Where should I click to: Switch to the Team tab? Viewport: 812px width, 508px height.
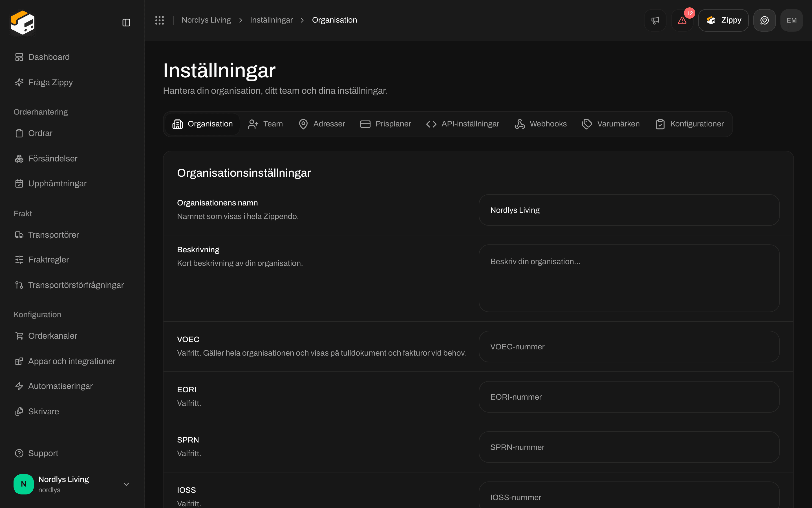[x=265, y=124]
